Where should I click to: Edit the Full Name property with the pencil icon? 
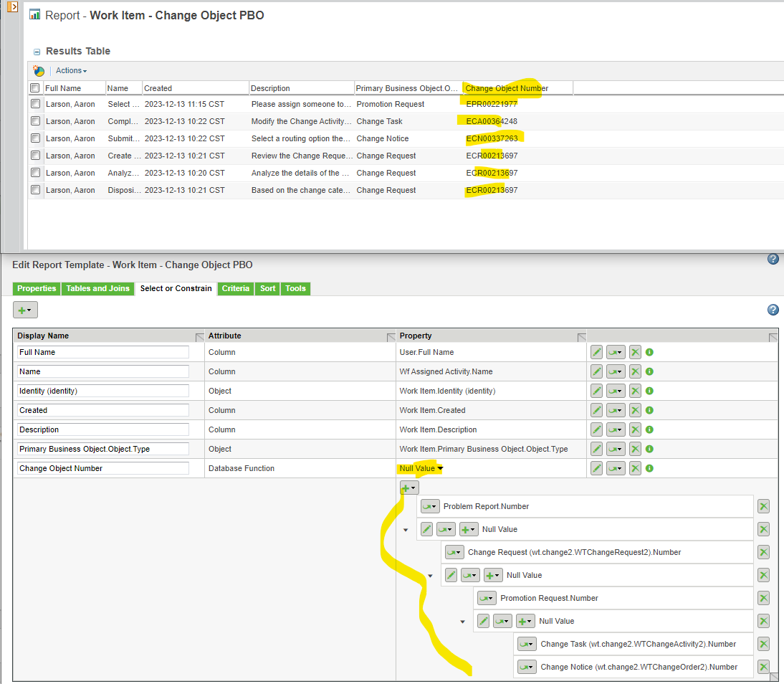597,352
